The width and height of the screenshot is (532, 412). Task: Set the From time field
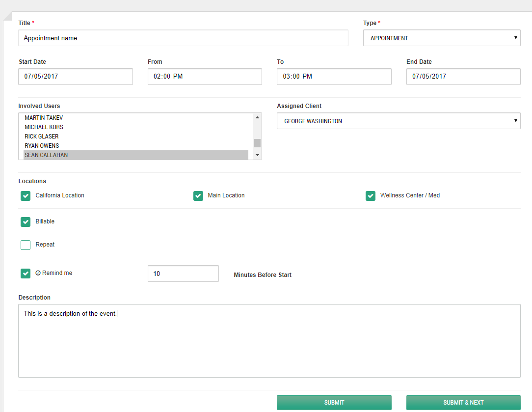click(205, 76)
